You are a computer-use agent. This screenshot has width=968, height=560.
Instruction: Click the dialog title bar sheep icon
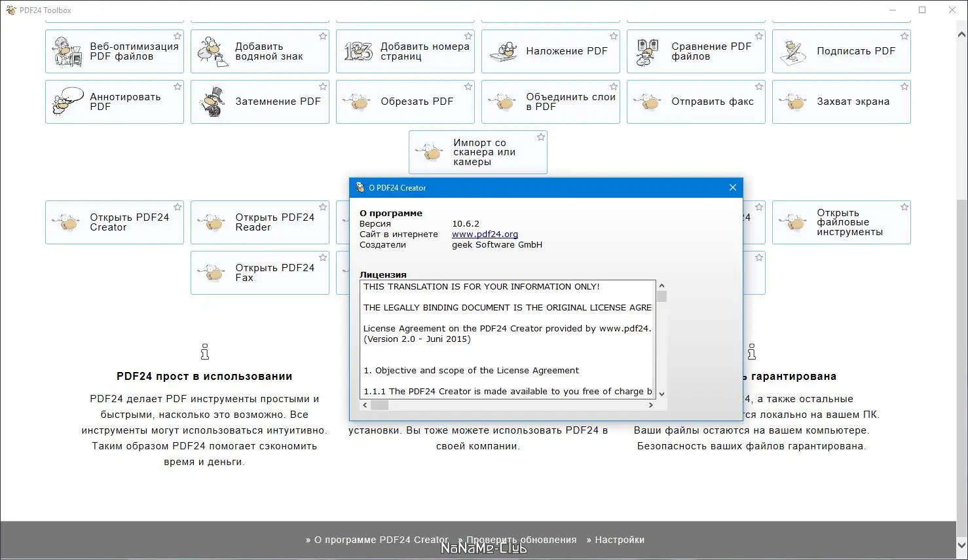point(360,187)
